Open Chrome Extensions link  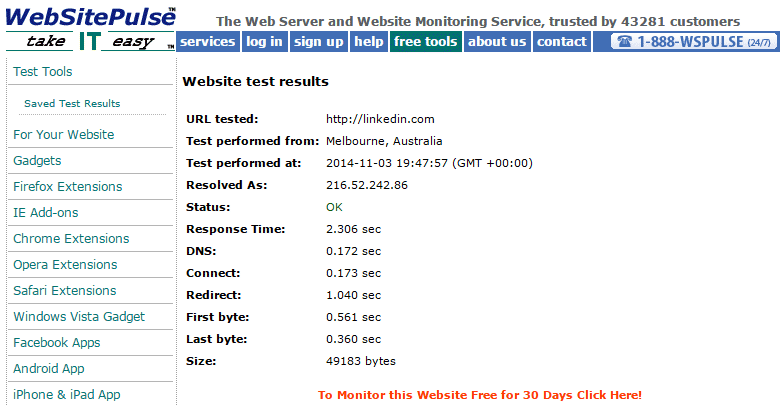click(71, 238)
